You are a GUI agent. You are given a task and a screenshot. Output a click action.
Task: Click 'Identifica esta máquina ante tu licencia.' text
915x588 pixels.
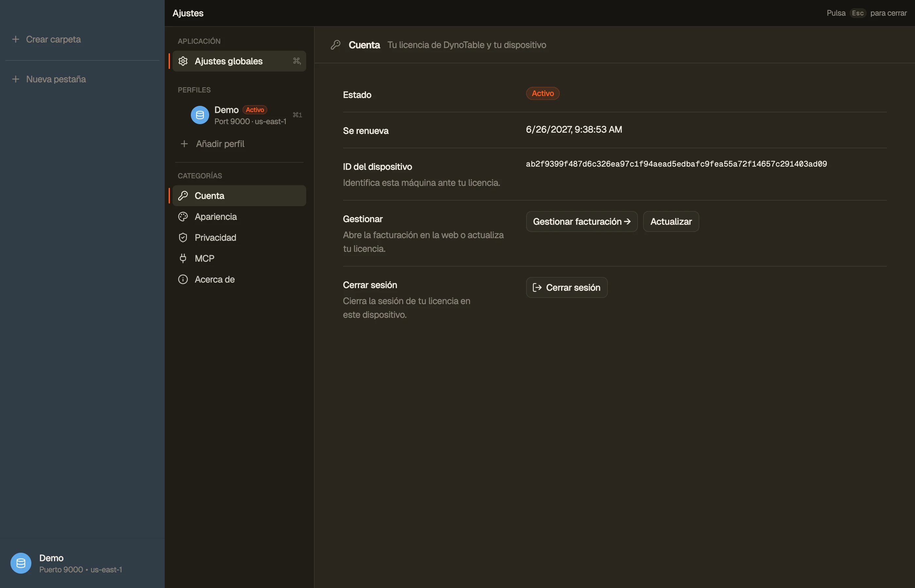(422, 183)
